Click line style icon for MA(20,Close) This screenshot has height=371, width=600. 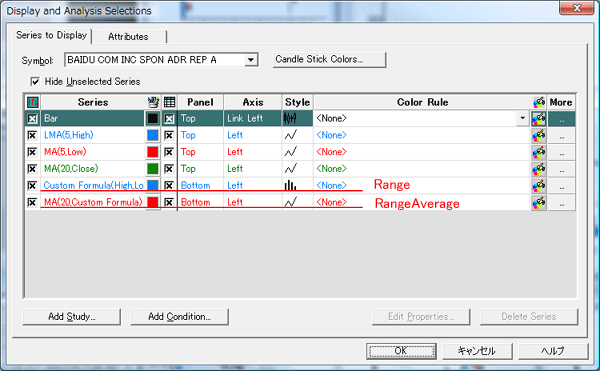(290, 169)
